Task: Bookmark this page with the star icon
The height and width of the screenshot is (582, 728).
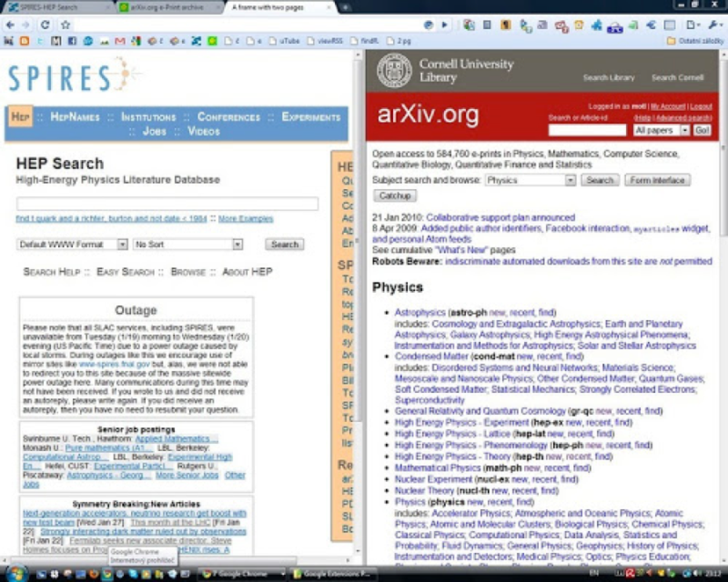Action: 66,25
